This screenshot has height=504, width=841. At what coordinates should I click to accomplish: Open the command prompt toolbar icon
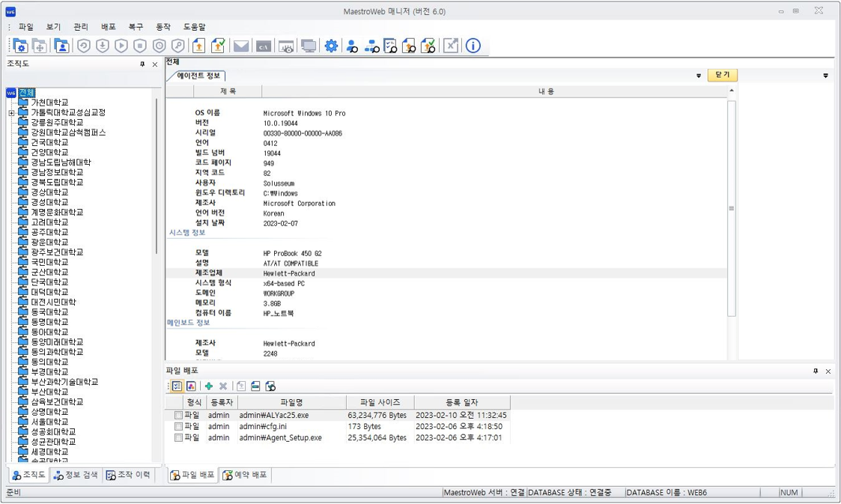tap(263, 46)
